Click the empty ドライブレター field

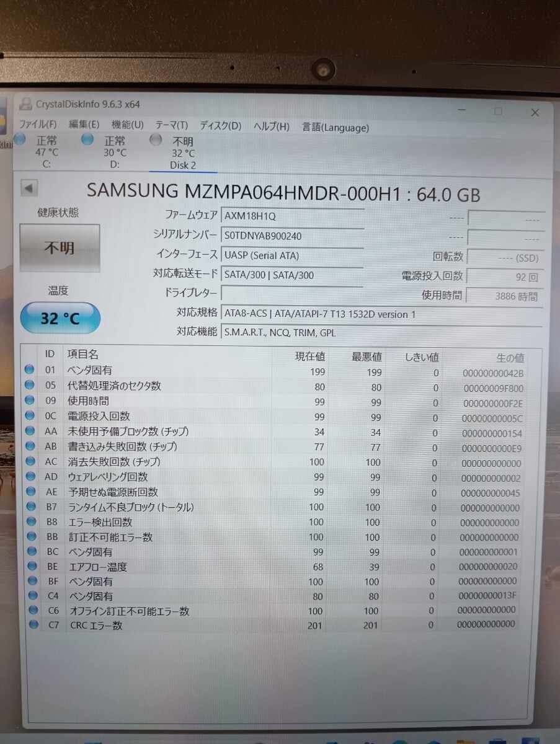click(x=293, y=293)
